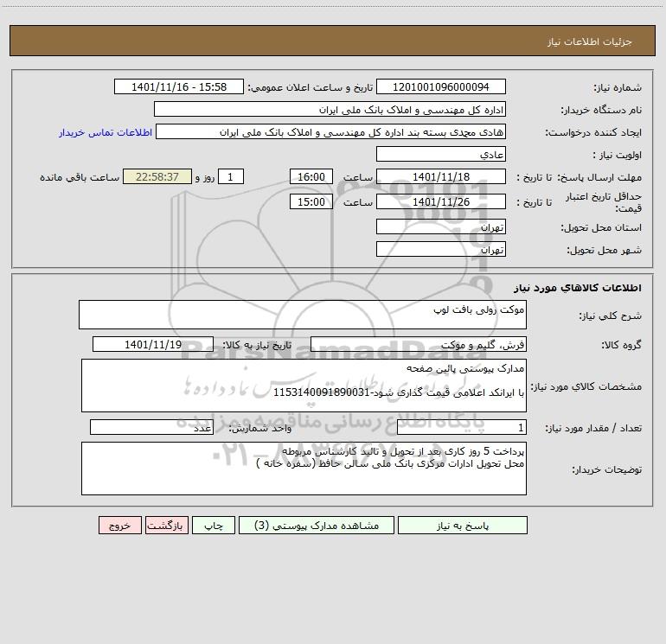The width and height of the screenshot is (666, 644).
Task: Click the توضیحات خریدار label
Action: point(606,469)
